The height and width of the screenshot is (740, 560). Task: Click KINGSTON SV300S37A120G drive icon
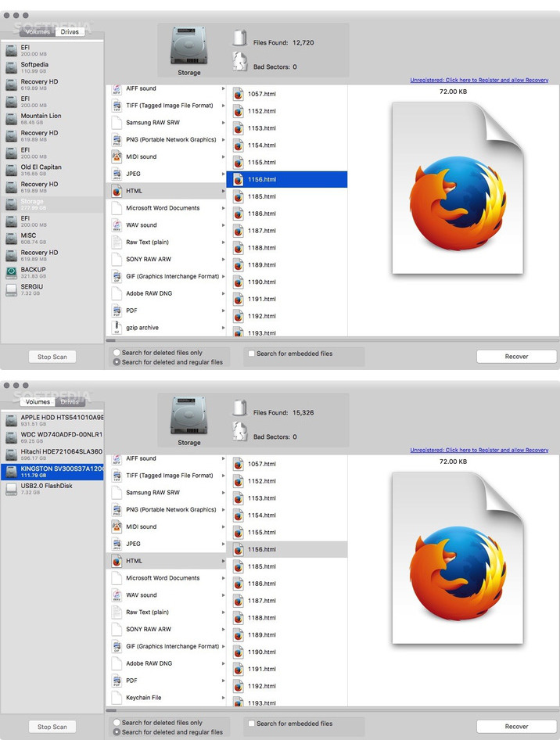11,472
